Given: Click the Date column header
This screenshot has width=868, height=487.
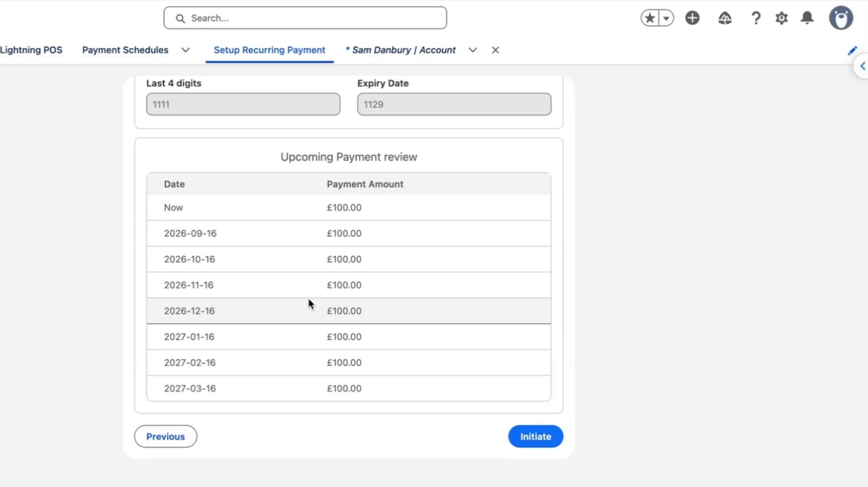Looking at the screenshot, I should tap(175, 184).
